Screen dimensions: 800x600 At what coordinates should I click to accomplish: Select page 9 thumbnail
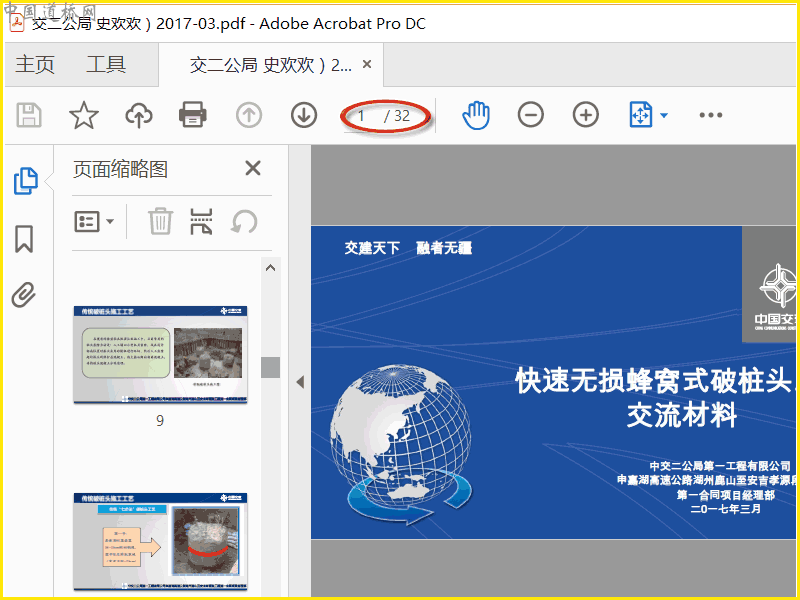[x=160, y=355]
